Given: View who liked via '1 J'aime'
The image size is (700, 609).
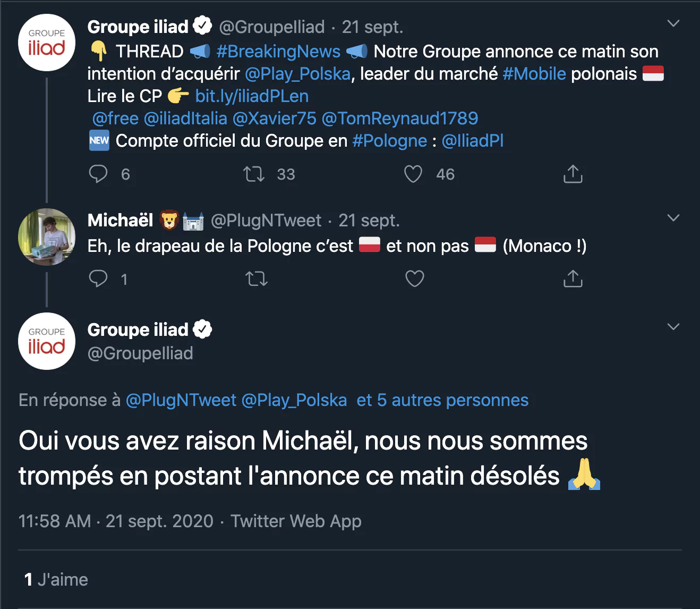Looking at the screenshot, I should (56, 579).
